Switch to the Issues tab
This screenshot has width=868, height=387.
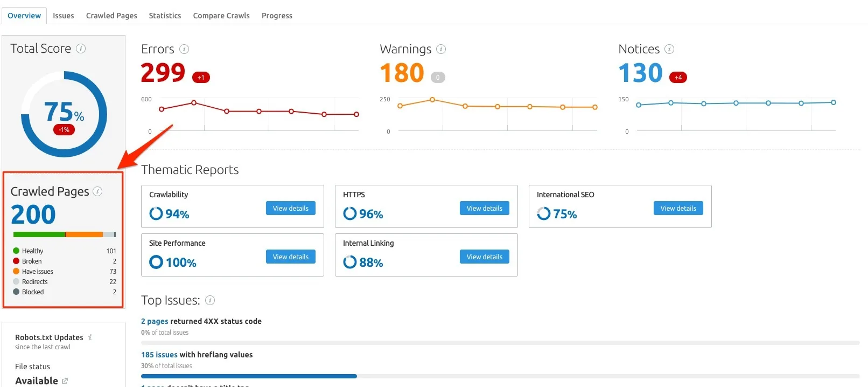click(64, 16)
